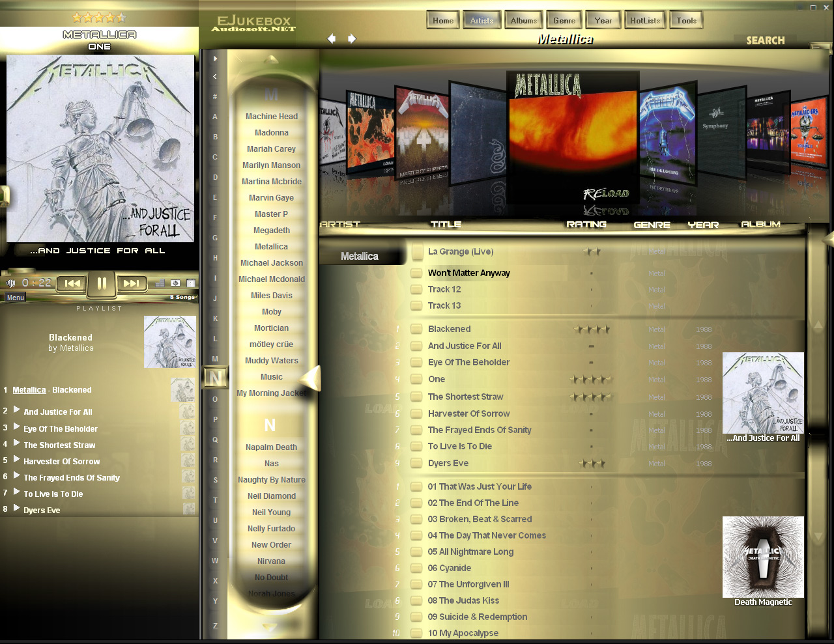Tick the checkbox next to La Grange (Live)
This screenshot has width=834, height=644.
click(x=417, y=252)
